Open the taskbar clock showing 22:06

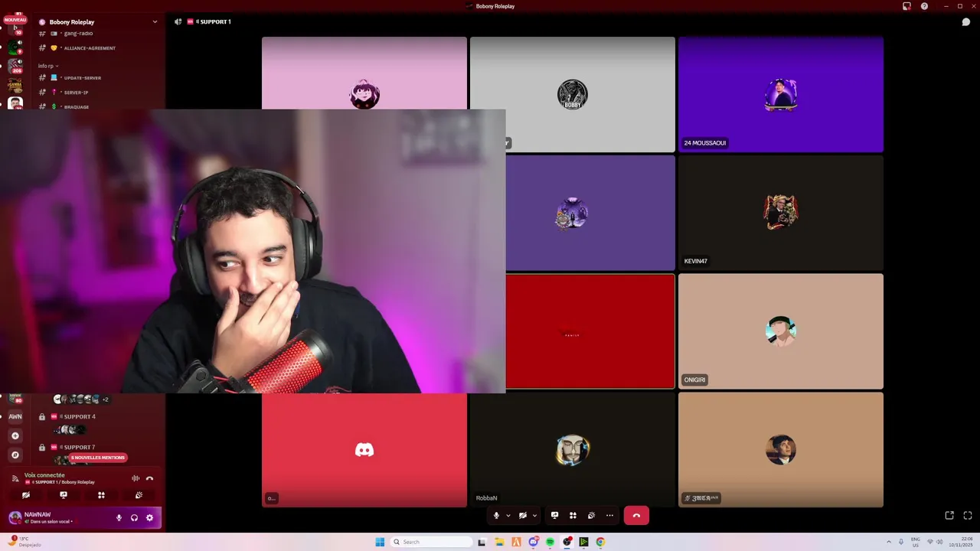pyautogui.click(x=962, y=542)
